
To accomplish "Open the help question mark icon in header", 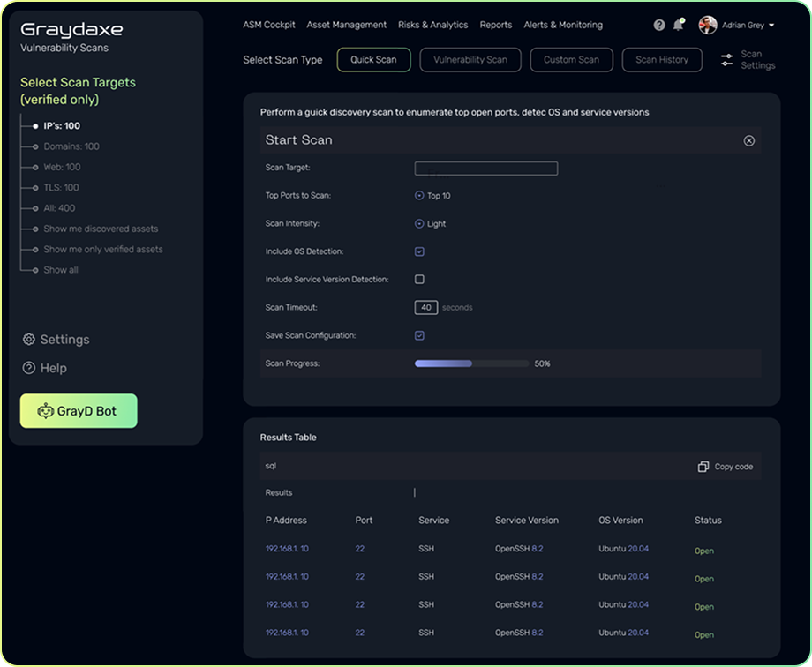I will (x=659, y=26).
